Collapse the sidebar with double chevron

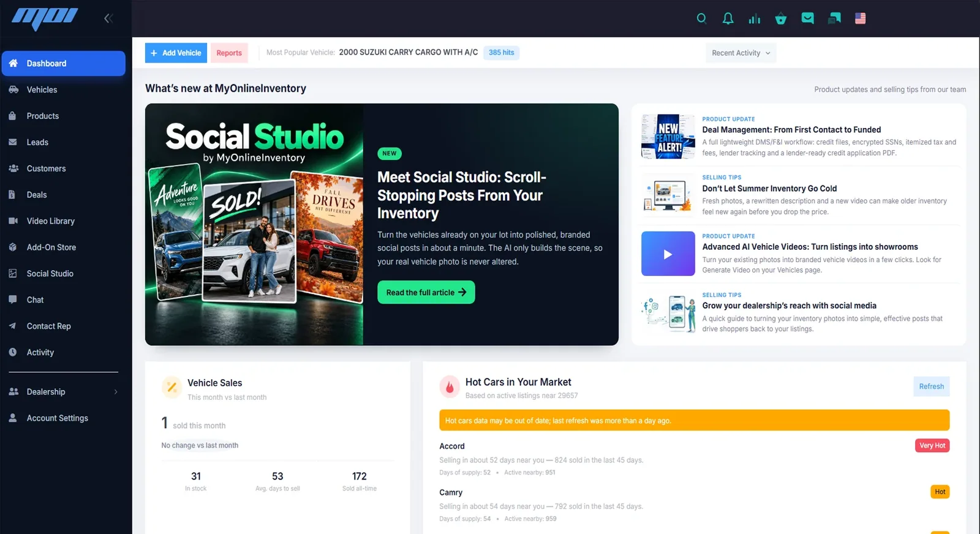pyautogui.click(x=108, y=18)
